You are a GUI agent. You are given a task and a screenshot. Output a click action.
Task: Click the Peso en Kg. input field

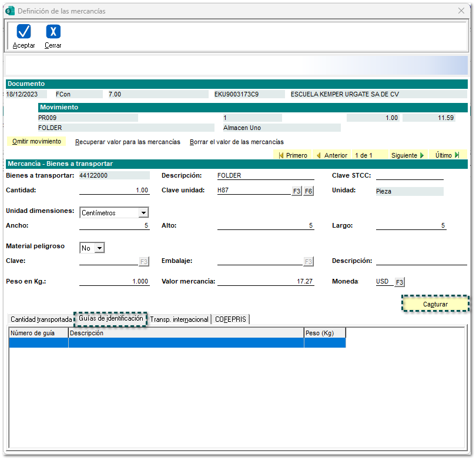tap(114, 282)
